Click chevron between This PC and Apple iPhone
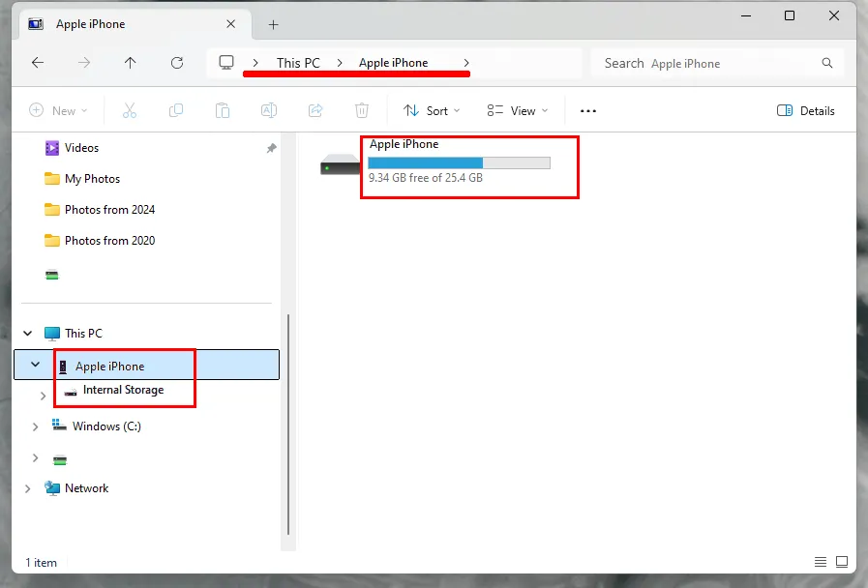Screen dimensions: 868x588 [340, 63]
